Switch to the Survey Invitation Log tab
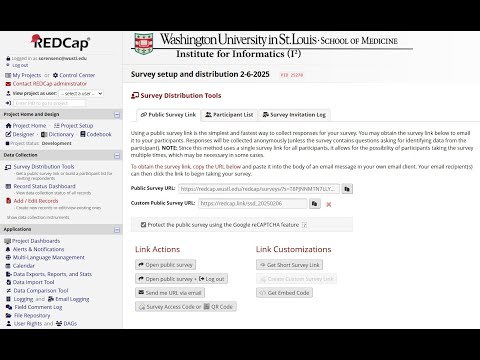 pyautogui.click(x=294, y=115)
